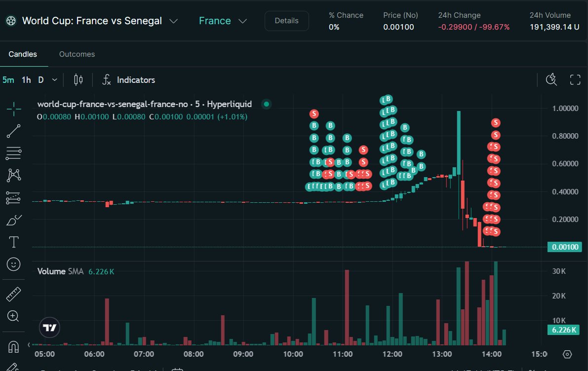Select the ruler measure tool
The image size is (588, 371).
pyautogui.click(x=13, y=294)
